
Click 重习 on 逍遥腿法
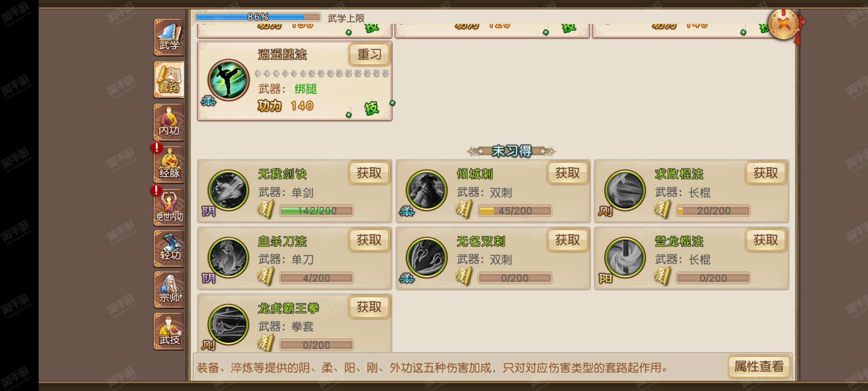pos(369,55)
